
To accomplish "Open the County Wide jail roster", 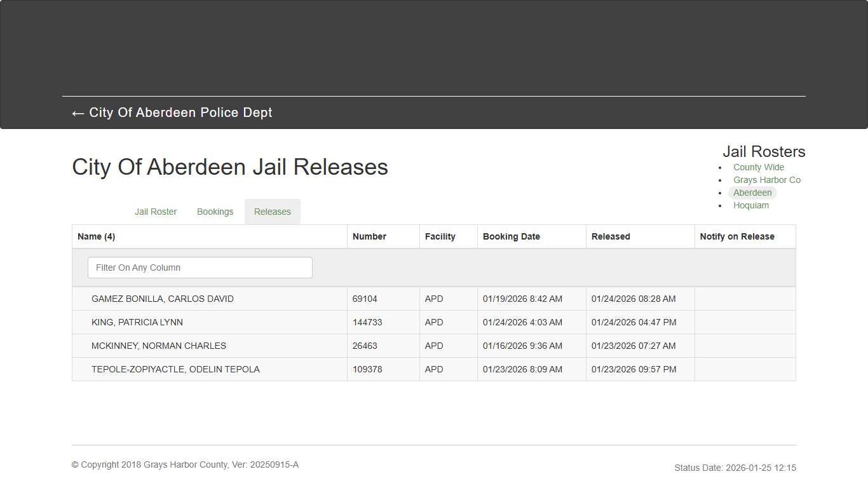I will pyautogui.click(x=758, y=167).
